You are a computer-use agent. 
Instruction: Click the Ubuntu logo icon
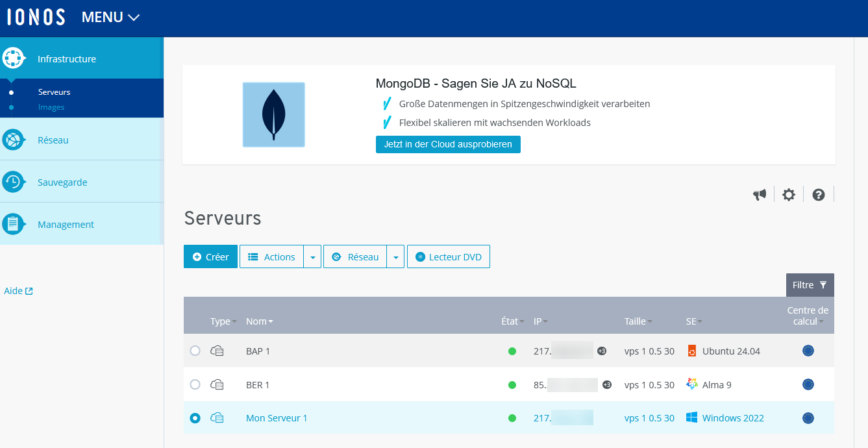pyautogui.click(x=692, y=351)
